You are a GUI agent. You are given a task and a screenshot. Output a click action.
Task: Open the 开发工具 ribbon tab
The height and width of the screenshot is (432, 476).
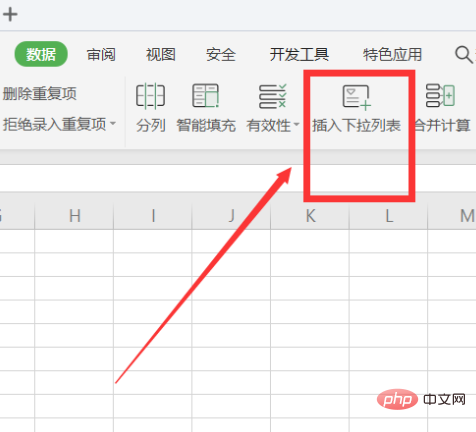pos(299,55)
